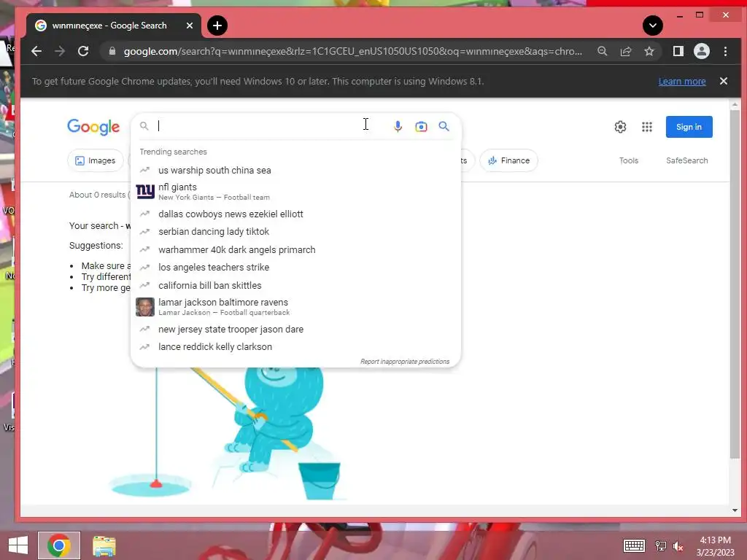Choose lance reddick kelly clarkson suggestion

[x=295, y=347]
